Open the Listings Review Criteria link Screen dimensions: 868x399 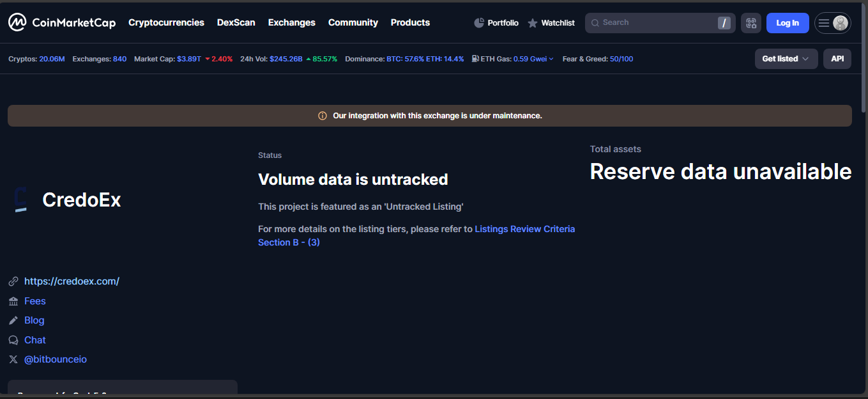pyautogui.click(x=524, y=229)
